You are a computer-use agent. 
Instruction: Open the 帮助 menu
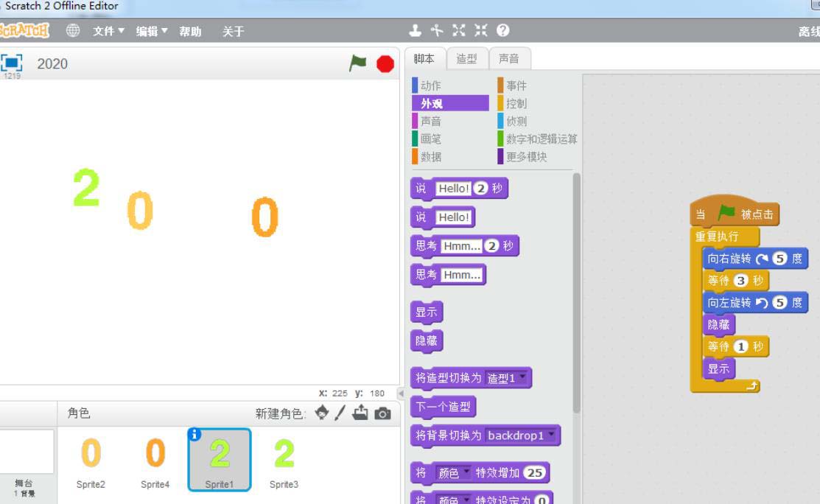tap(190, 32)
